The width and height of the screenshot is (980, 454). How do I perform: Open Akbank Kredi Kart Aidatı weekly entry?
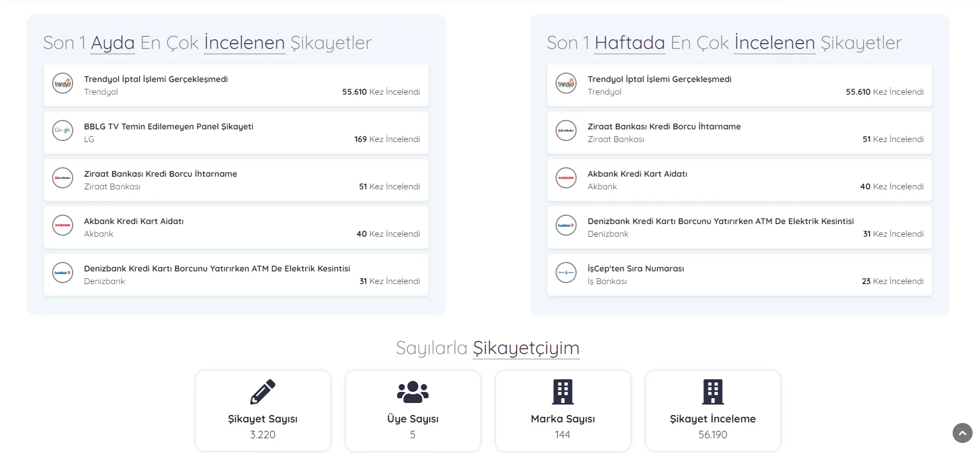(x=739, y=180)
